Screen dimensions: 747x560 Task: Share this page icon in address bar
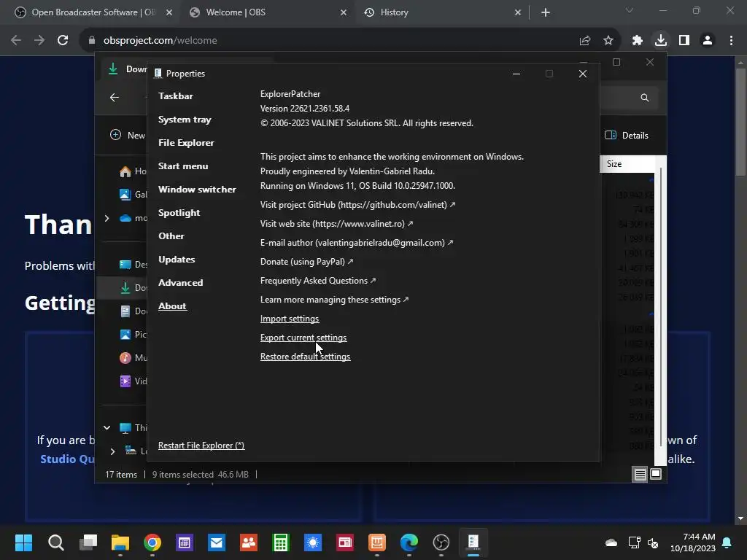[x=585, y=41]
